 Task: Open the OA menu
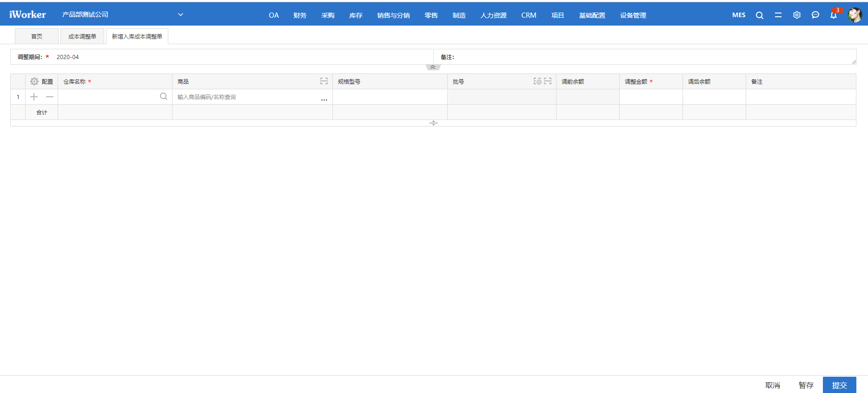tap(274, 15)
